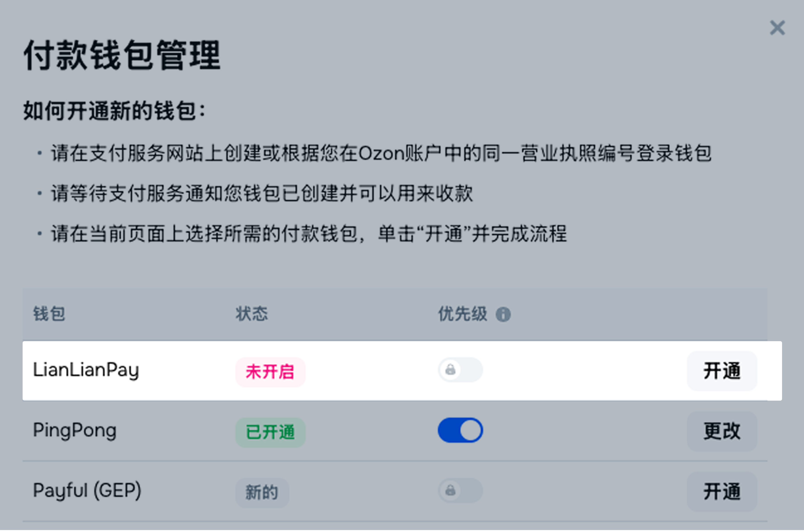Click priority info icon
Image resolution: width=804 pixels, height=532 pixels.
click(x=503, y=314)
